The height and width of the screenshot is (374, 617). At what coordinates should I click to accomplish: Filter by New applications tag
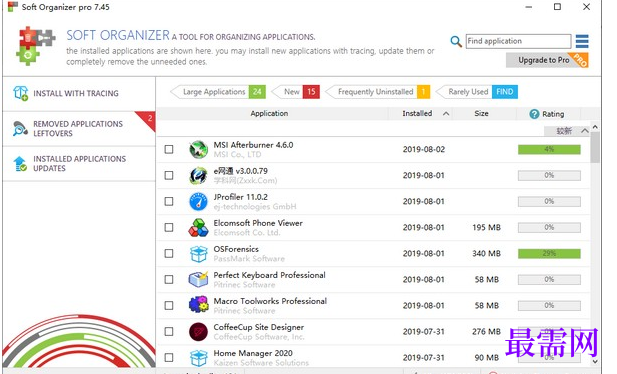(296, 92)
